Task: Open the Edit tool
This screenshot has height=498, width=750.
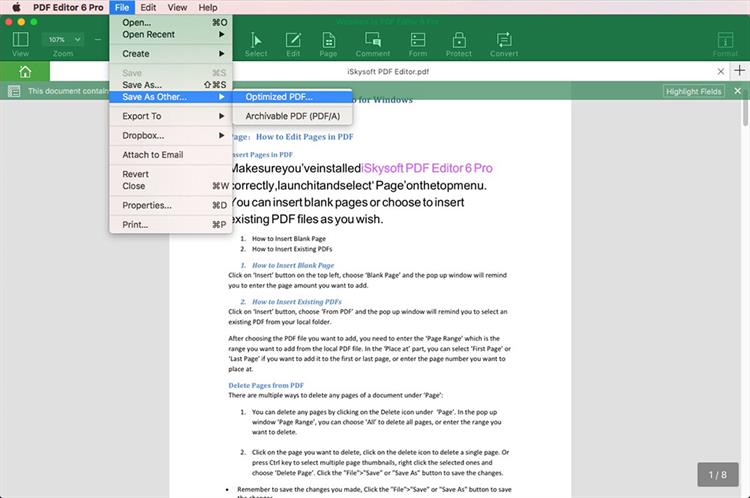Action: 293,45
